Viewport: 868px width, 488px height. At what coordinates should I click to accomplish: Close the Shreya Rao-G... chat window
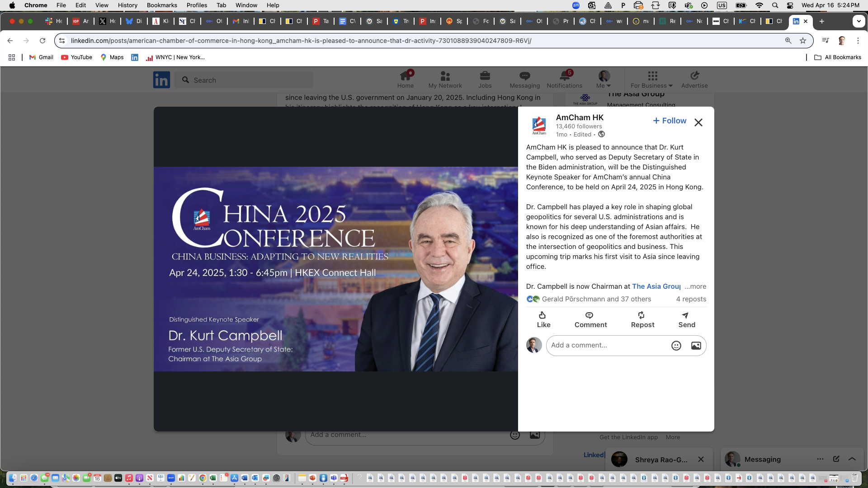(x=701, y=460)
